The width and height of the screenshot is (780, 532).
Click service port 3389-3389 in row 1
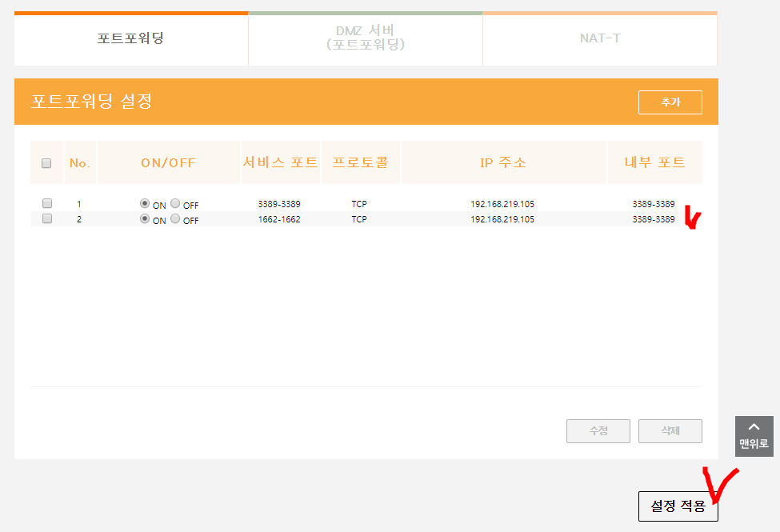point(279,204)
